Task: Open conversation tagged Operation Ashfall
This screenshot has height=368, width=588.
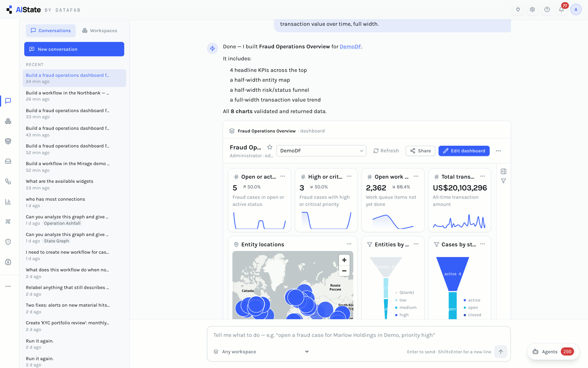Action: 74,220
